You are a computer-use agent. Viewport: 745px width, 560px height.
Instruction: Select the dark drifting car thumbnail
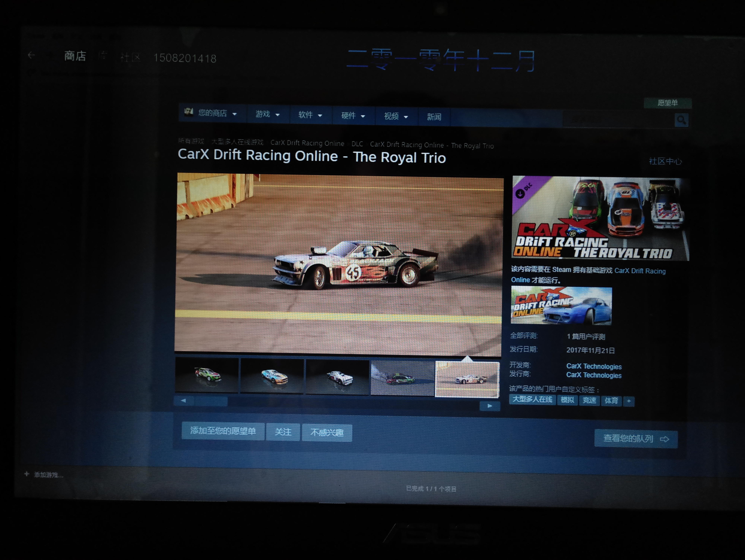coord(402,378)
